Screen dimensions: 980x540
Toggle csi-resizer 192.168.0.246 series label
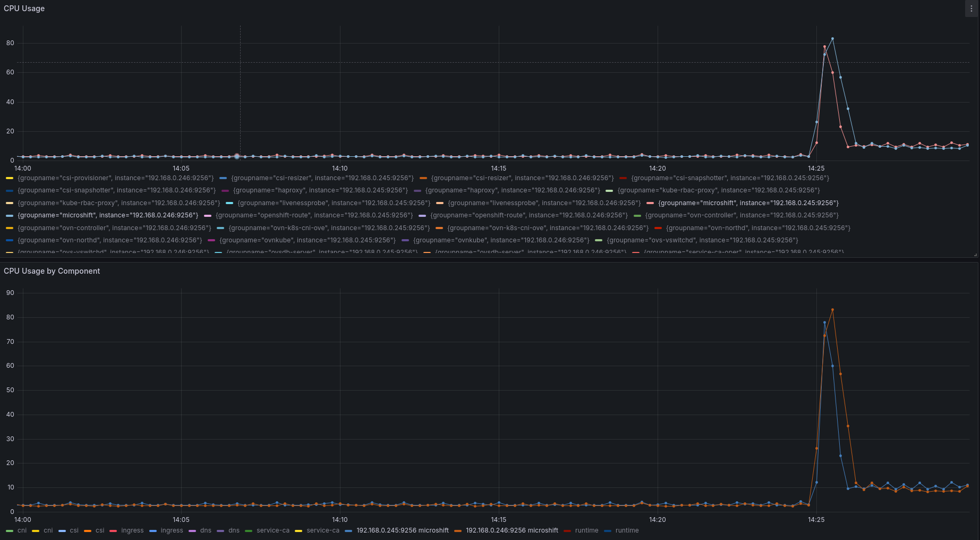[522, 178]
